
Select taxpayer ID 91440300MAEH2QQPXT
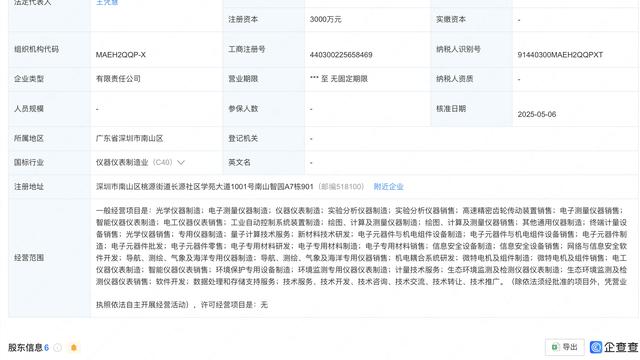click(560, 55)
